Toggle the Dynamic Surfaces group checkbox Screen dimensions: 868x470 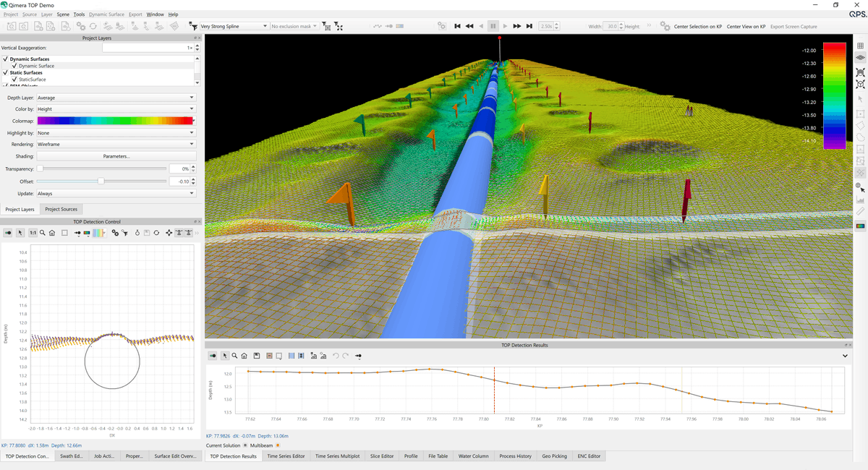pyautogui.click(x=6, y=59)
